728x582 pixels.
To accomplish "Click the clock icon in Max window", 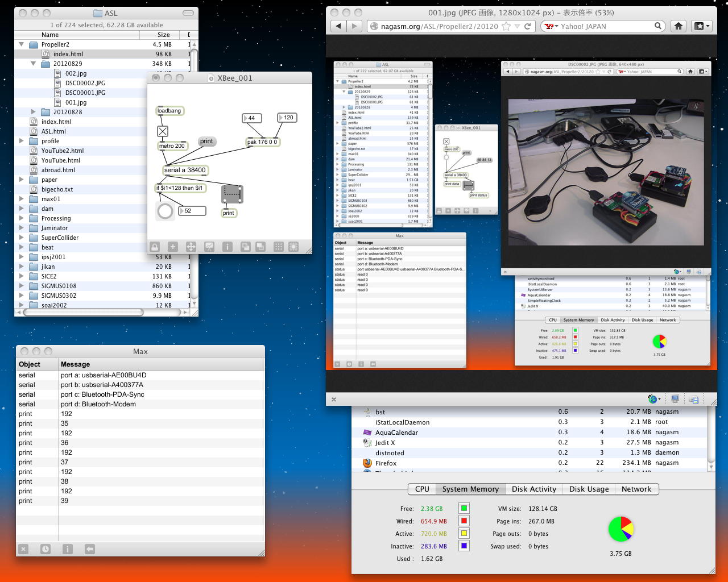I will tap(45, 549).
